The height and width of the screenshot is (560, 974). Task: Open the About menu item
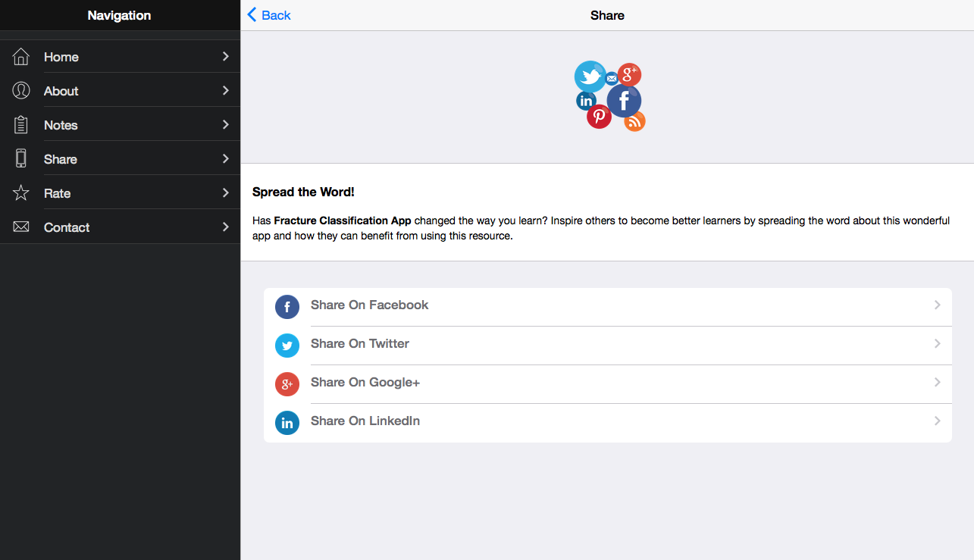click(61, 91)
